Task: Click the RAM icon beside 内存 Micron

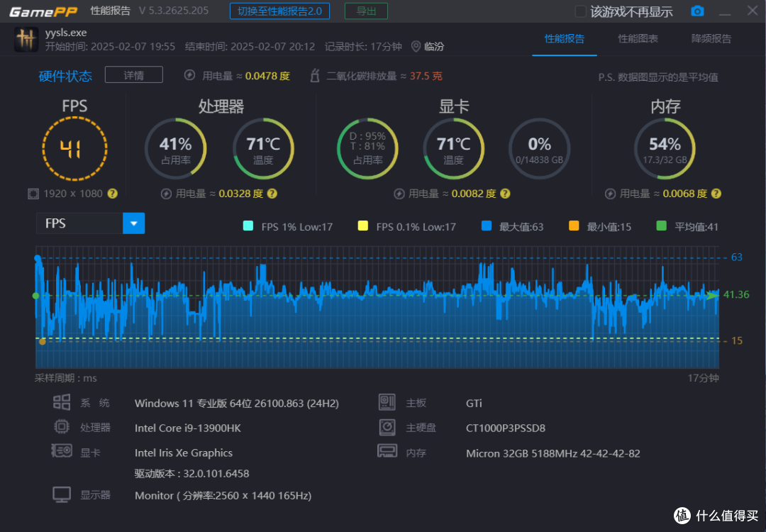Action: 387,451
